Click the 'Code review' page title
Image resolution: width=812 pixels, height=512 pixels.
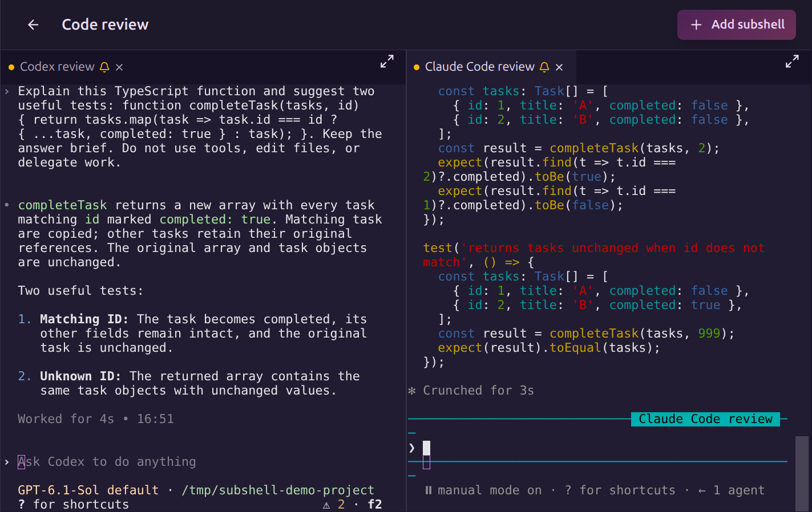[x=105, y=25]
